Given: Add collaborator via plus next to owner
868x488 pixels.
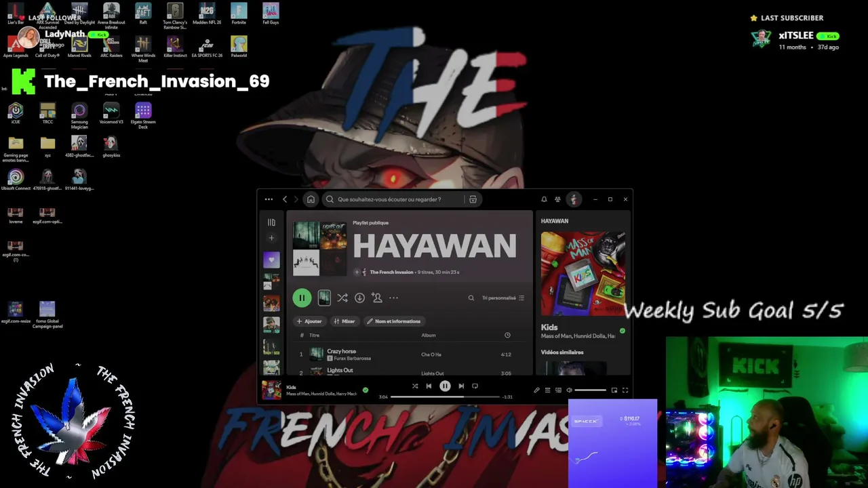Looking at the screenshot, I should (x=357, y=272).
